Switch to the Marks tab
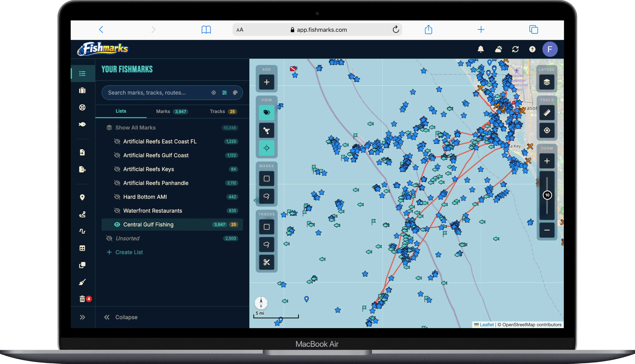Viewport: 635px width, 364px height. click(172, 111)
